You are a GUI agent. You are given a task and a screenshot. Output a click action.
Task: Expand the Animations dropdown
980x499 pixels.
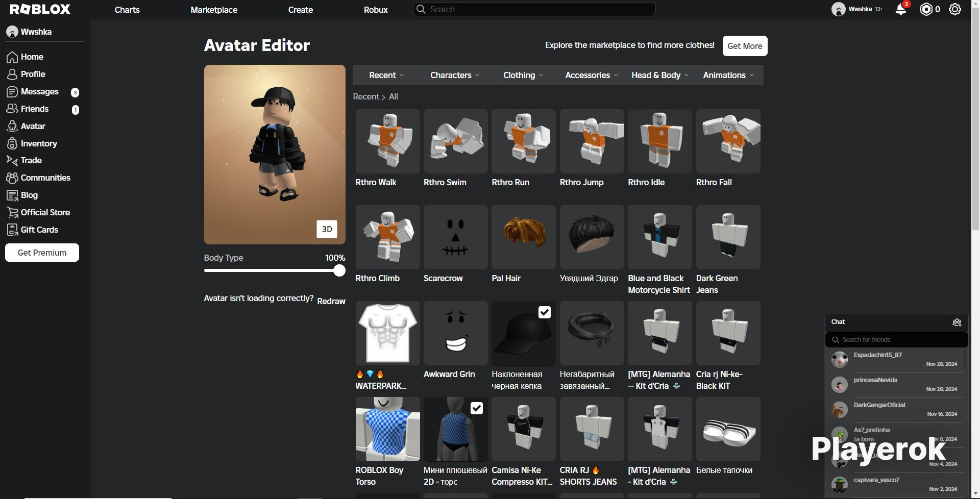pyautogui.click(x=728, y=75)
